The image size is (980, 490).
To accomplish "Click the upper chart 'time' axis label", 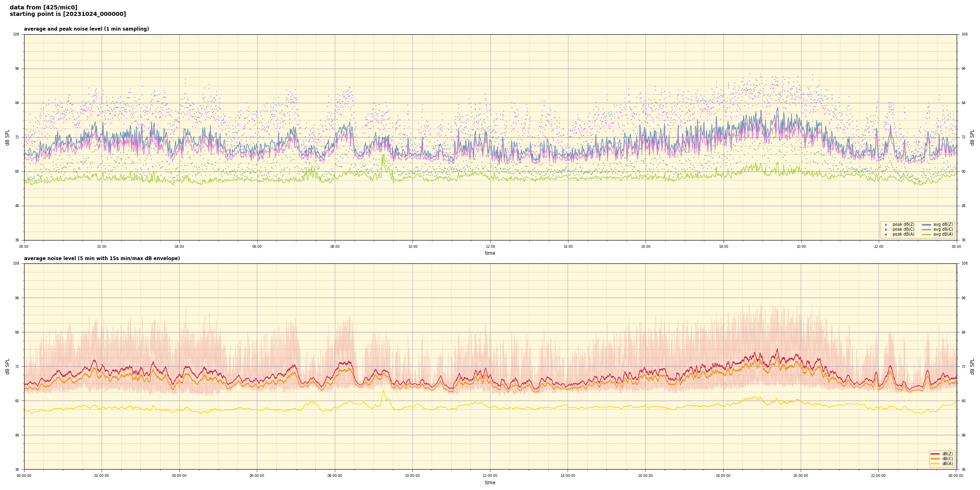I will (x=490, y=253).
